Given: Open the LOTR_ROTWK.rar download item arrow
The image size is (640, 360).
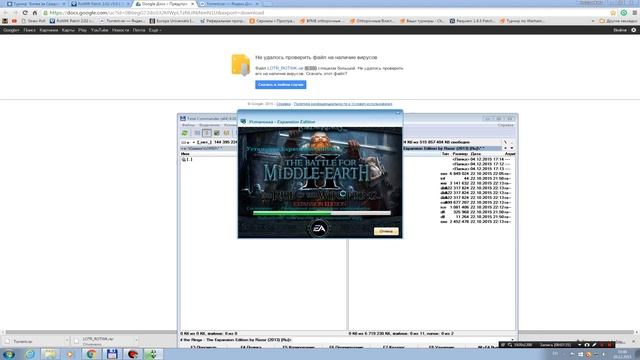Looking at the screenshot, I should [136, 340].
